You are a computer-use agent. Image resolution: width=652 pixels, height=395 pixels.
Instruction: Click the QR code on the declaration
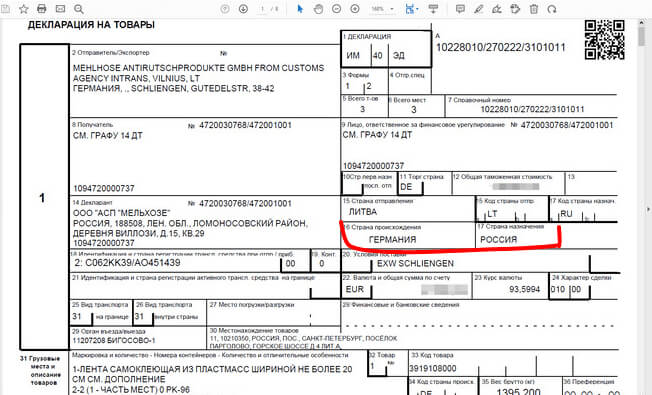click(x=605, y=40)
